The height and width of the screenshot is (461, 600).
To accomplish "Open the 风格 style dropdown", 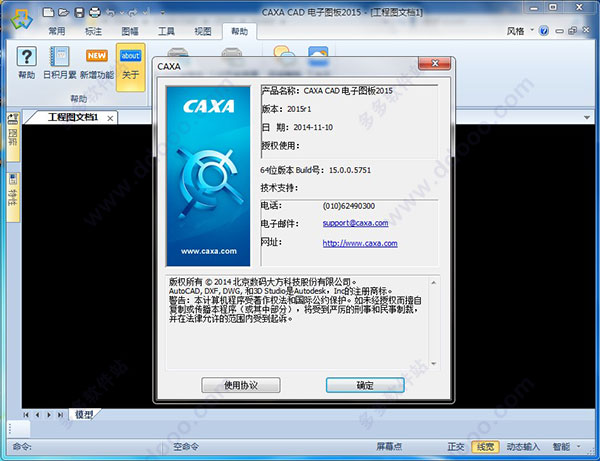I will [x=520, y=31].
